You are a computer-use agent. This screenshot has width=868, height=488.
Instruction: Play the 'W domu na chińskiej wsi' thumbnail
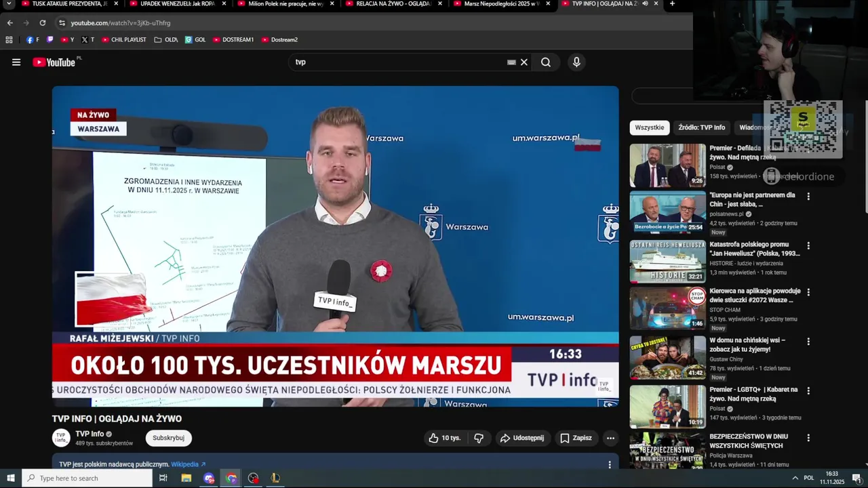pos(667,358)
